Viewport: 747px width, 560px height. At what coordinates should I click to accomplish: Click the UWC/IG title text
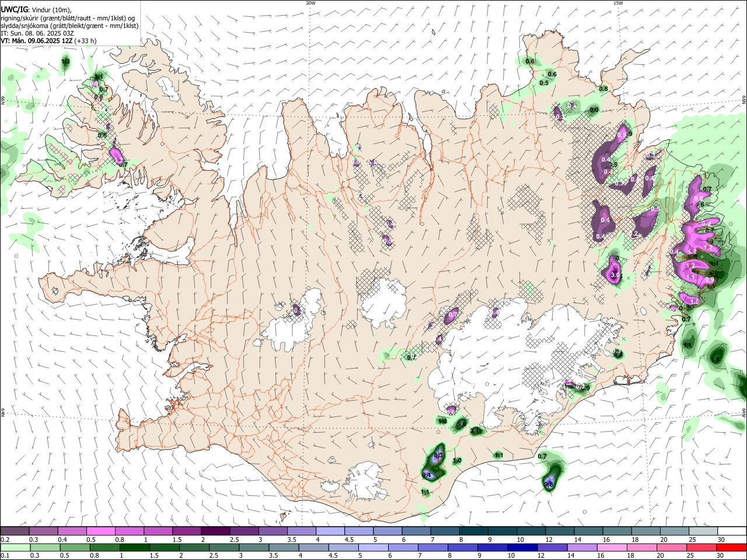pyautogui.click(x=14, y=9)
